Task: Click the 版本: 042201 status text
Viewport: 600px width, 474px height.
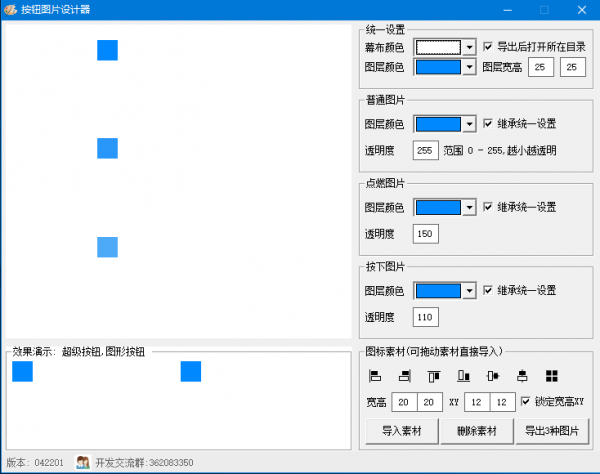Action: 35,463
